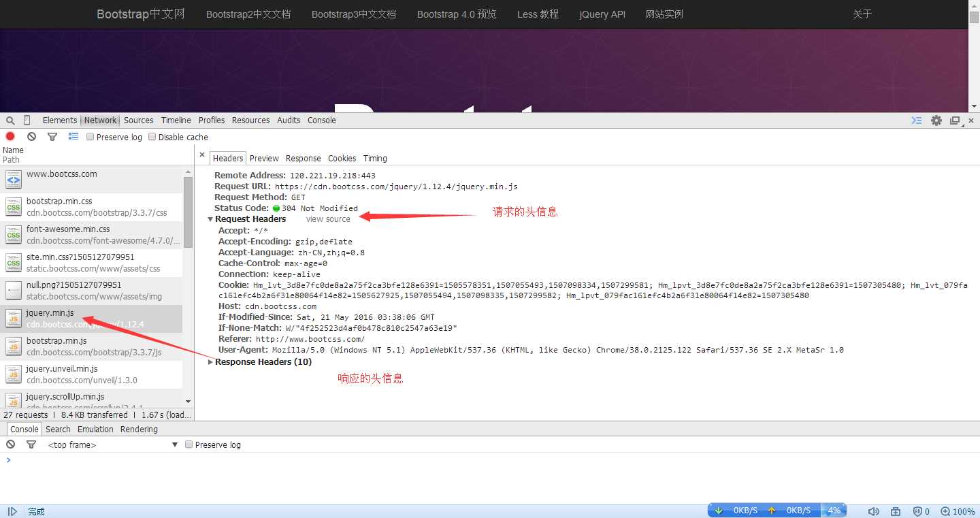
Task: Open the Audits panel
Action: [x=289, y=120]
